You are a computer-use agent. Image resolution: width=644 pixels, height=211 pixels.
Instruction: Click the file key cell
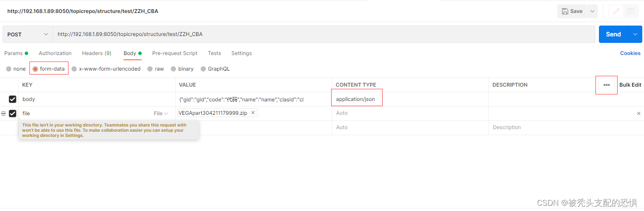pyautogui.click(x=85, y=114)
